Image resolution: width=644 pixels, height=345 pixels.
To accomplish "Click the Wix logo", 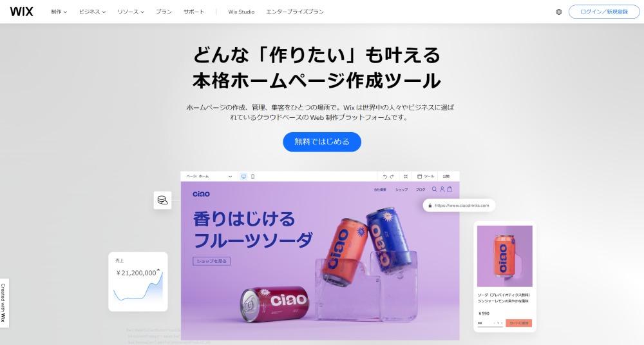I will pos(21,12).
